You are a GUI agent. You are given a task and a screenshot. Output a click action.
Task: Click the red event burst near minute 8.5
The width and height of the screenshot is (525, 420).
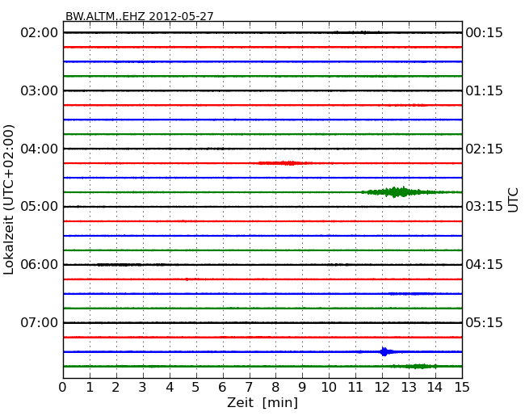284,163
